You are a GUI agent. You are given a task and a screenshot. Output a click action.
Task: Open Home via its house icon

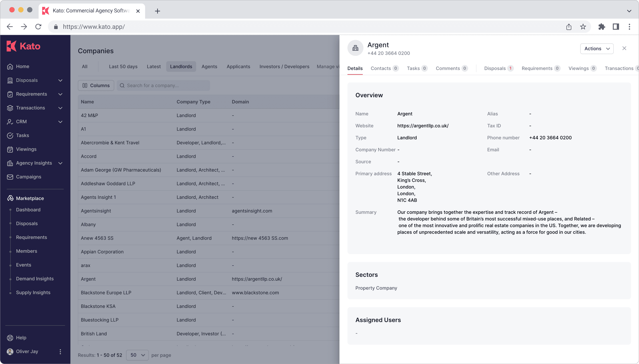pyautogui.click(x=10, y=67)
